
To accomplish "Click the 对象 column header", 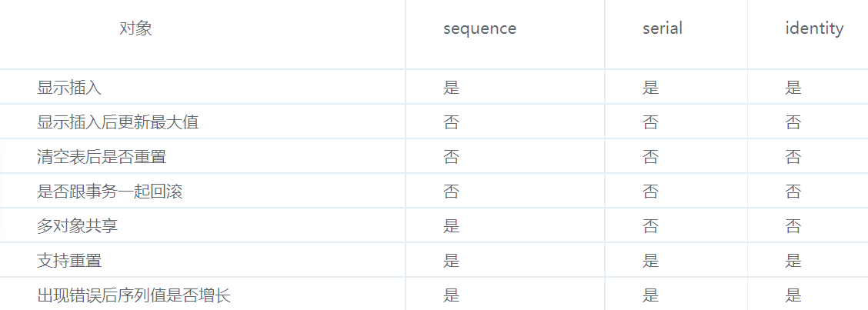I will point(136,29).
